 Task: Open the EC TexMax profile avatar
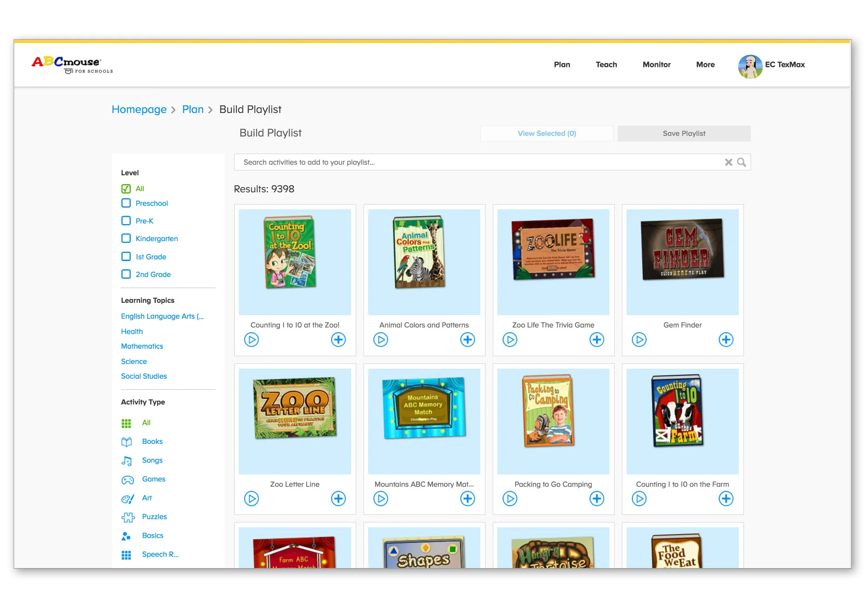(x=750, y=66)
